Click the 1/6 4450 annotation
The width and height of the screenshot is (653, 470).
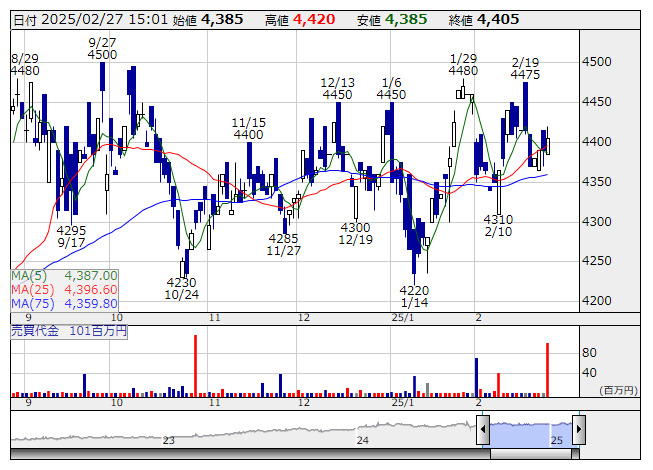[x=391, y=89]
